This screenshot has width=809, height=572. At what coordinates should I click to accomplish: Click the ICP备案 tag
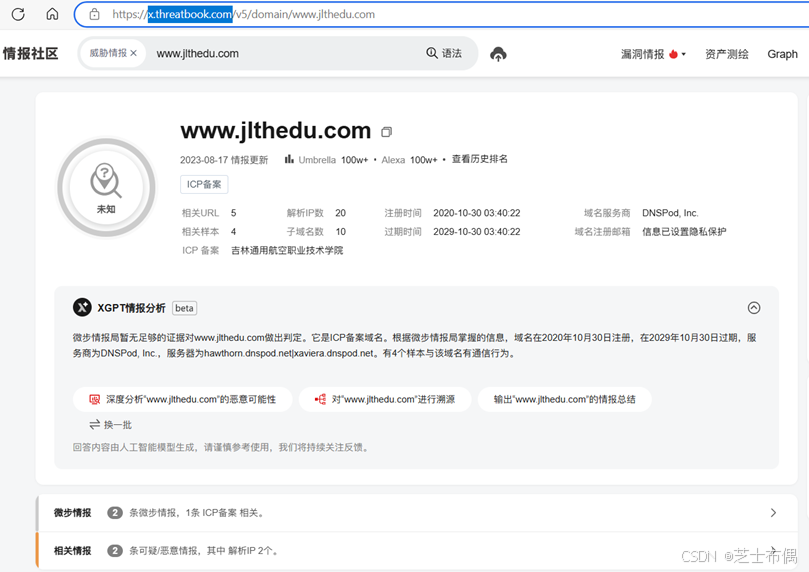pyautogui.click(x=204, y=184)
